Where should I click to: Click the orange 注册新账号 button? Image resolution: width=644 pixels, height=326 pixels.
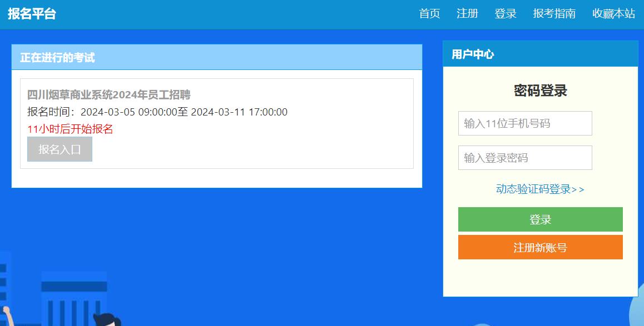point(540,247)
